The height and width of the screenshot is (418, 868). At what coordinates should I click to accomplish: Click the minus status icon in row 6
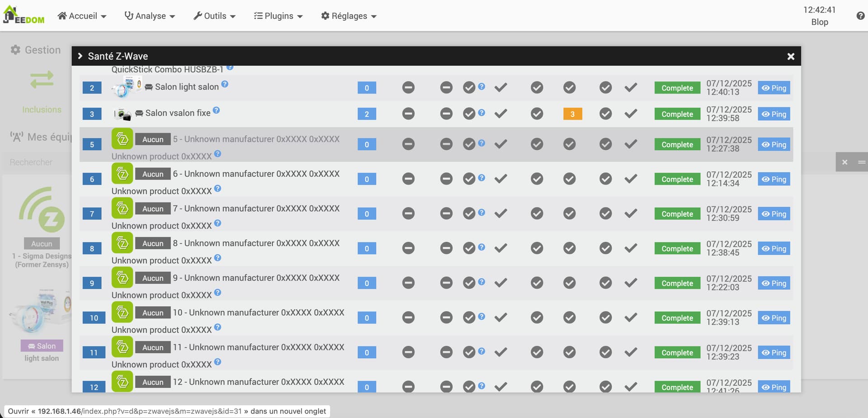pyautogui.click(x=408, y=179)
